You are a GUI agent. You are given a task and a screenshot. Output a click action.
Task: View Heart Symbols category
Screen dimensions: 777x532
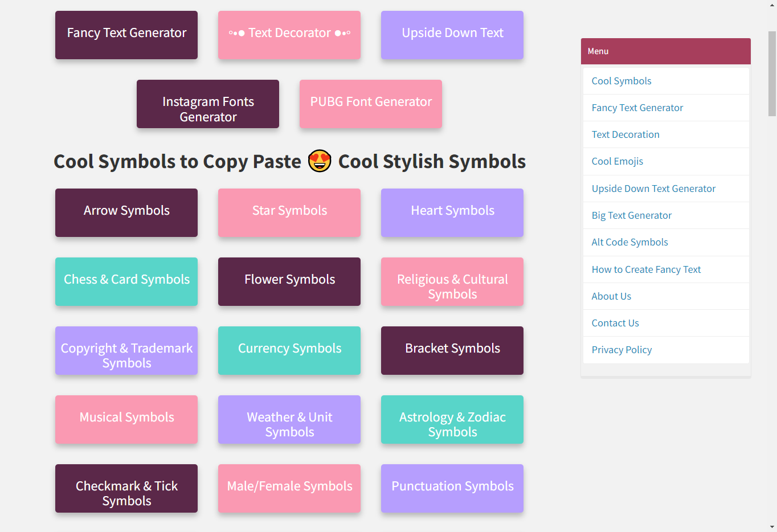[452, 212]
